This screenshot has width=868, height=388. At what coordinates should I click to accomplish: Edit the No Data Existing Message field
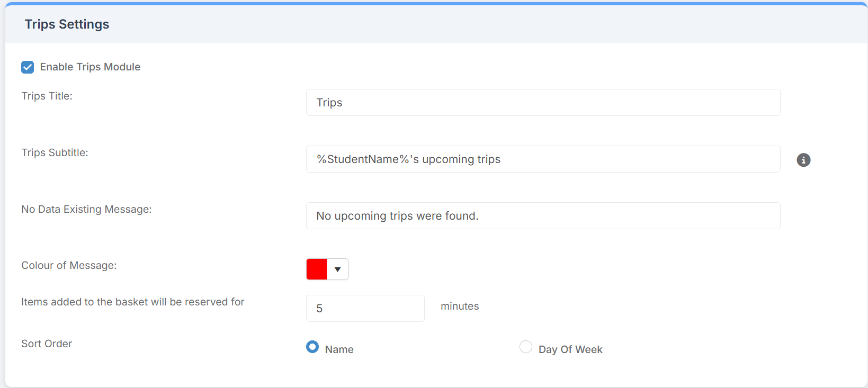[543, 216]
